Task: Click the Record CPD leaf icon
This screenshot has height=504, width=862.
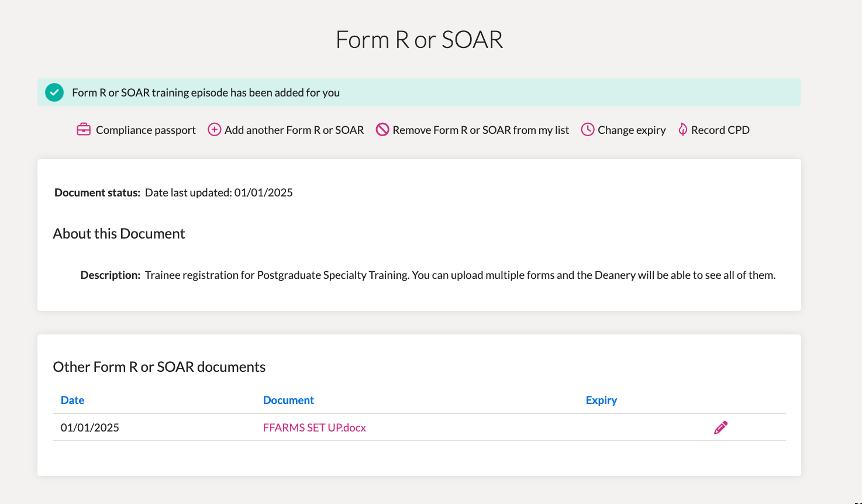Action: tap(682, 130)
